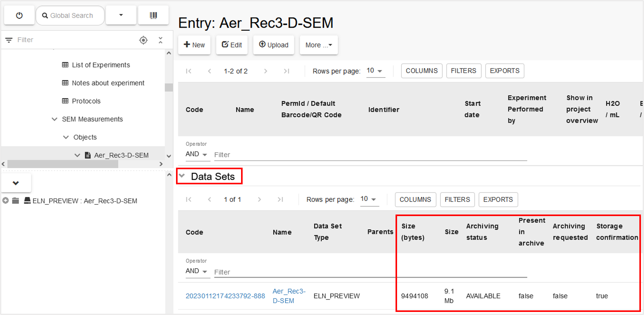Click the Filter field in Data Sets table
Viewport: 644px width, 315px height.
pyautogui.click(x=371, y=272)
